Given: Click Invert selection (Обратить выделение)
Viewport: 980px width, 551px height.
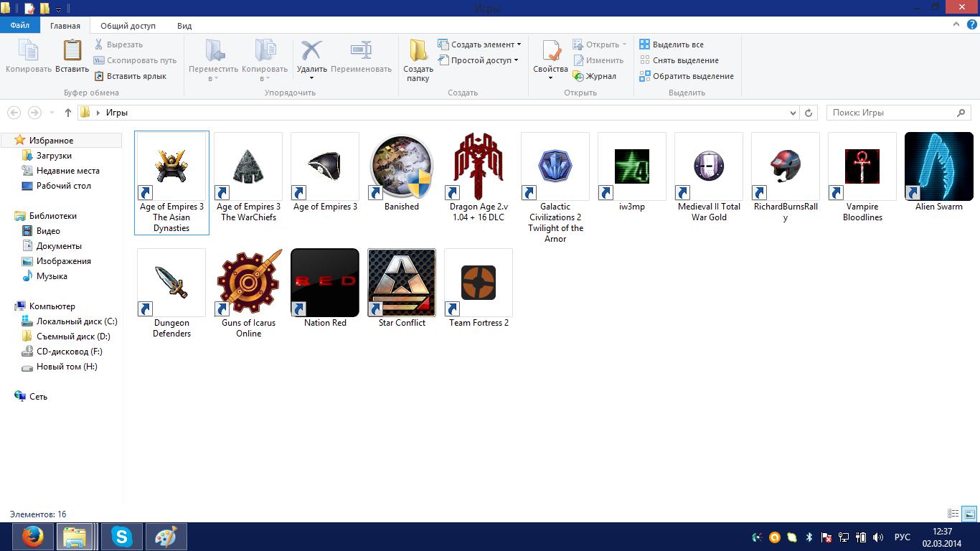Looking at the screenshot, I should click(x=687, y=76).
